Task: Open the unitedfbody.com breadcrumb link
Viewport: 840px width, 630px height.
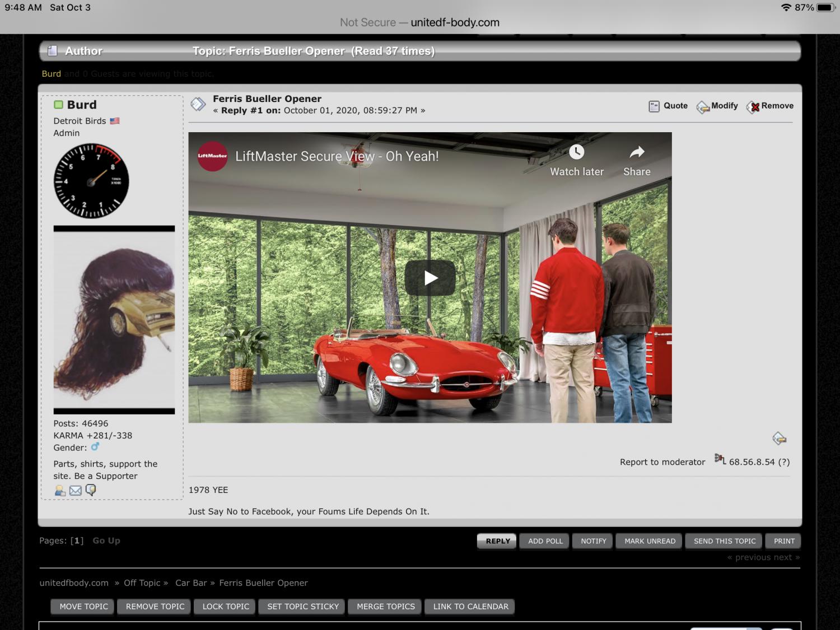Action: pyautogui.click(x=74, y=583)
